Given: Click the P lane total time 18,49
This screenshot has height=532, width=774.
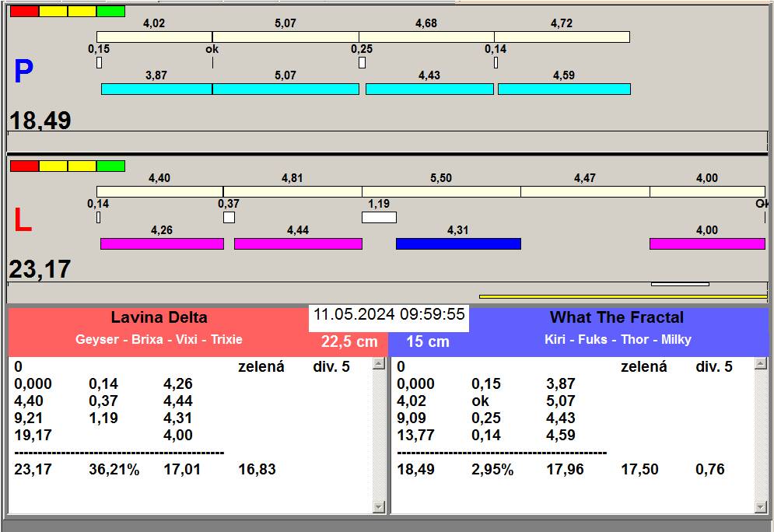Looking at the screenshot, I should [40, 121].
